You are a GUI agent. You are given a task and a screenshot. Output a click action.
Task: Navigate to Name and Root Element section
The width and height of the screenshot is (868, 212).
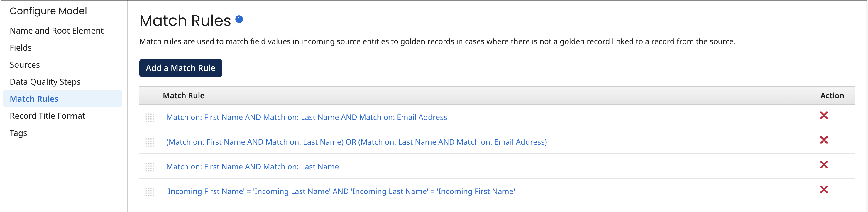point(57,30)
